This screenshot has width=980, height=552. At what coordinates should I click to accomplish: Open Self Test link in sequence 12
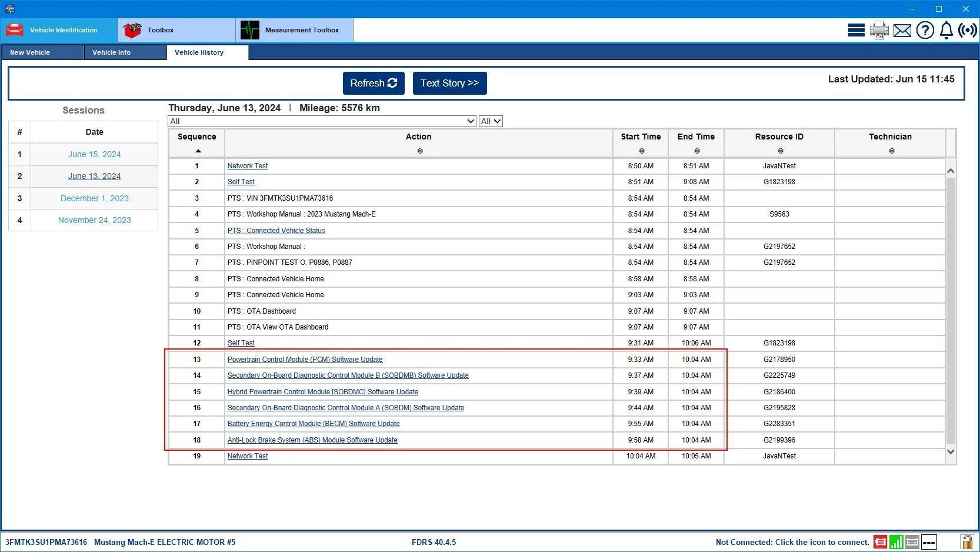(x=241, y=343)
